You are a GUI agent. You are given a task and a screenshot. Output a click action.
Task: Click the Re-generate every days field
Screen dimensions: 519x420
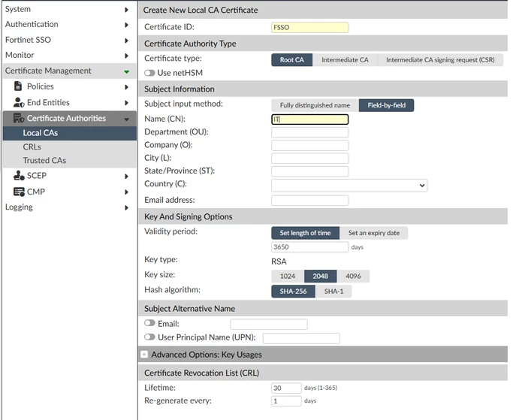click(286, 401)
